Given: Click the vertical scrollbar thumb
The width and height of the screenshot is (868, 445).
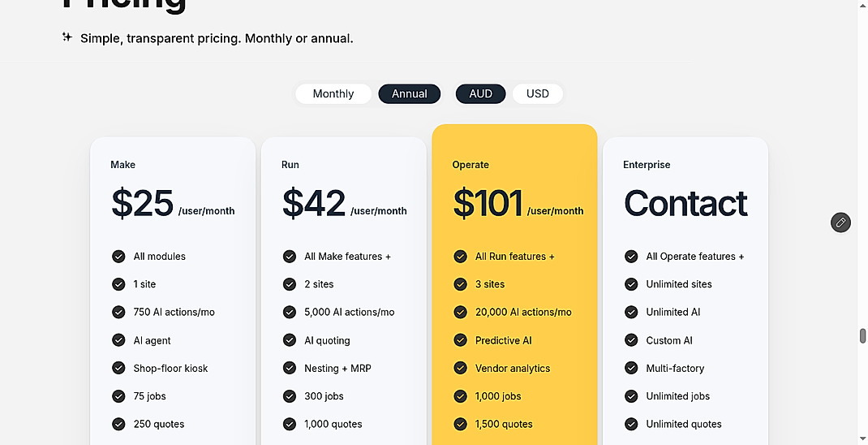Looking at the screenshot, I should pyautogui.click(x=862, y=336).
